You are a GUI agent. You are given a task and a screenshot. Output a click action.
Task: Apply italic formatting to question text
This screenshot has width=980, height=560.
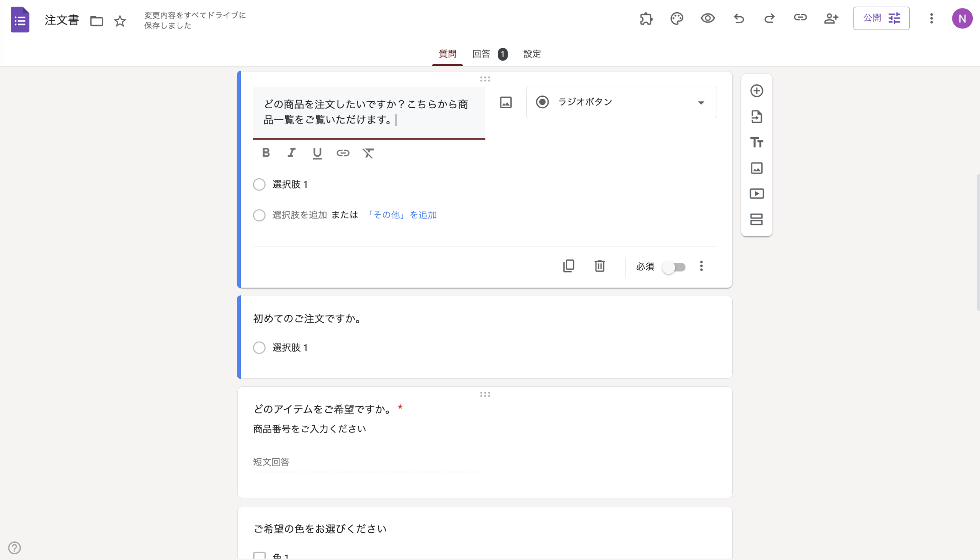291,153
